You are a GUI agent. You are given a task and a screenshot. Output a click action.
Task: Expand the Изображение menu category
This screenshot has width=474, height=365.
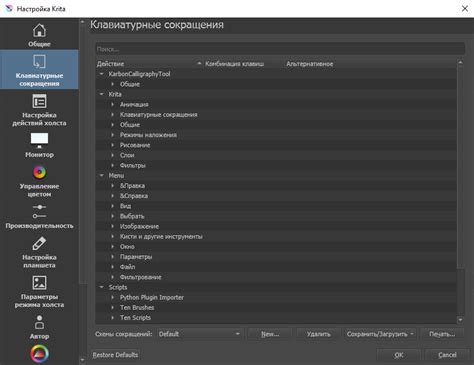pyautogui.click(x=113, y=226)
